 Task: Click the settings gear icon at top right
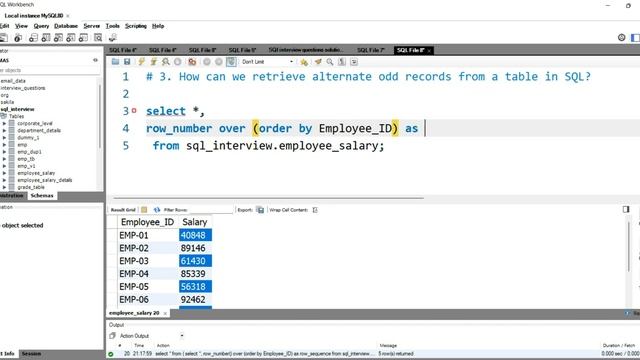[621, 38]
